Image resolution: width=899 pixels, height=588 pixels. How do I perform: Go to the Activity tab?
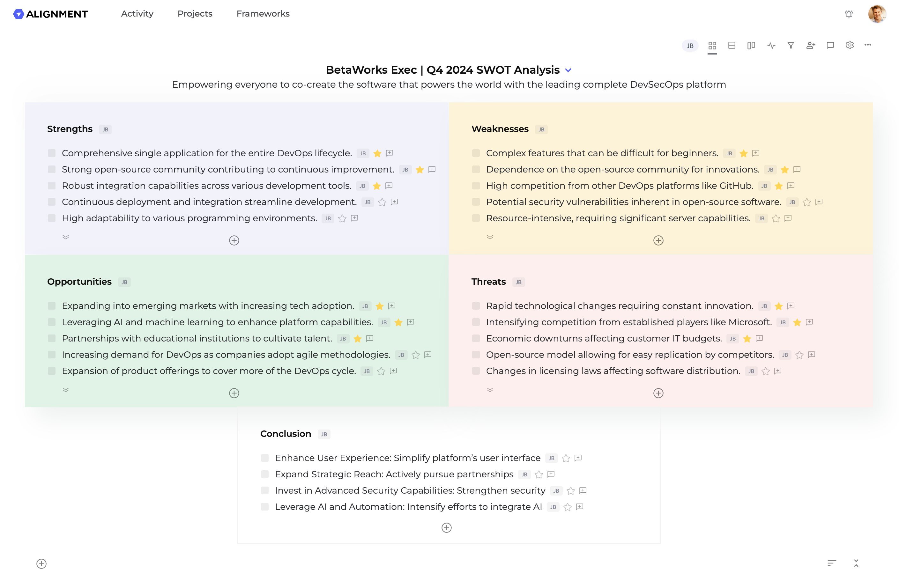[x=137, y=14]
